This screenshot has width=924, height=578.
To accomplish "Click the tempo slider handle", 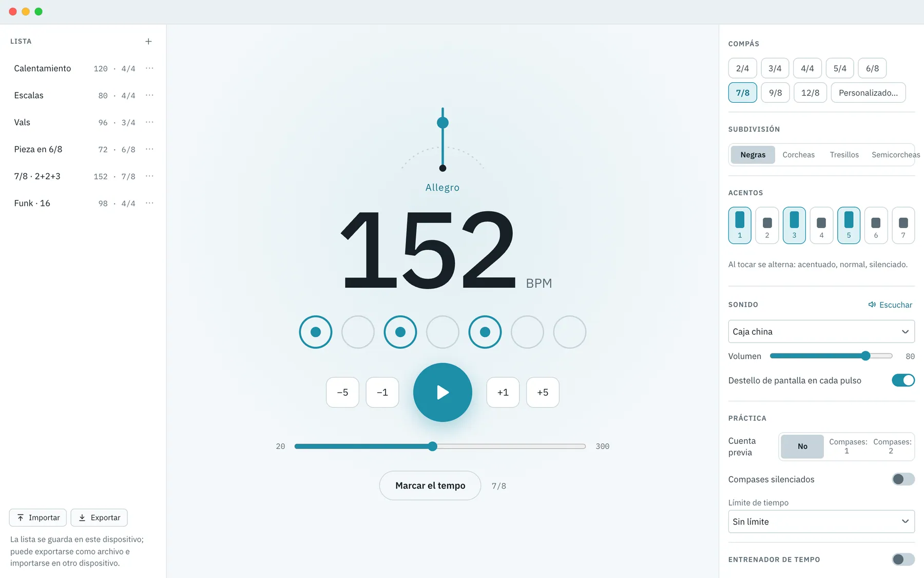I will point(433,446).
